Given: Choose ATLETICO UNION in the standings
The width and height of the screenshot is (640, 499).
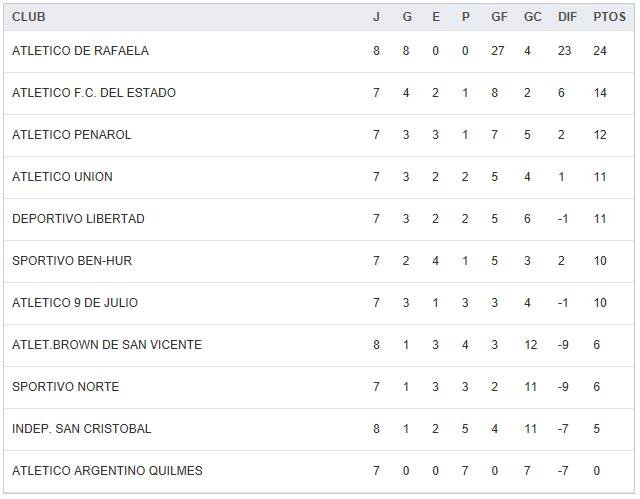Looking at the screenshot, I should coord(62,177).
